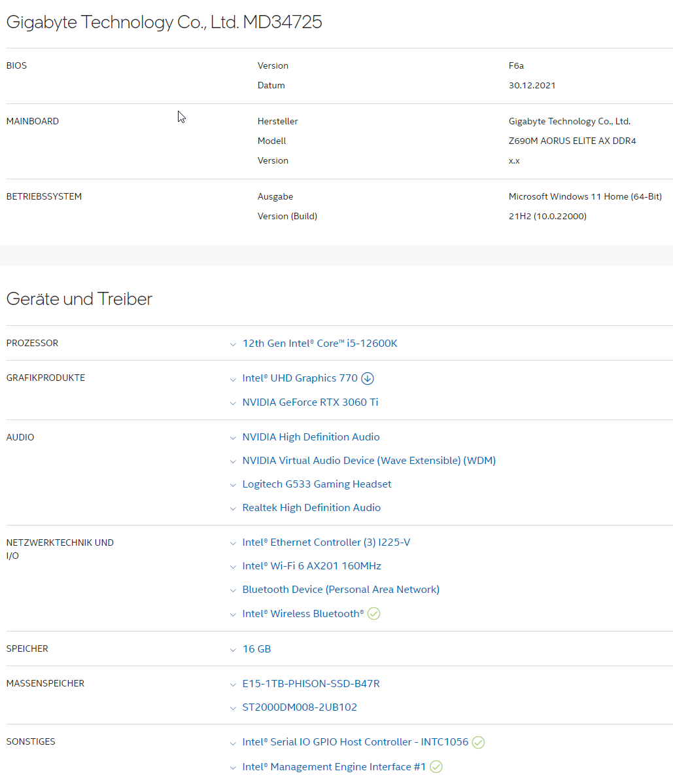Open Intel Management Engine Interface #1 link
This screenshot has height=784, width=673.
[334, 766]
